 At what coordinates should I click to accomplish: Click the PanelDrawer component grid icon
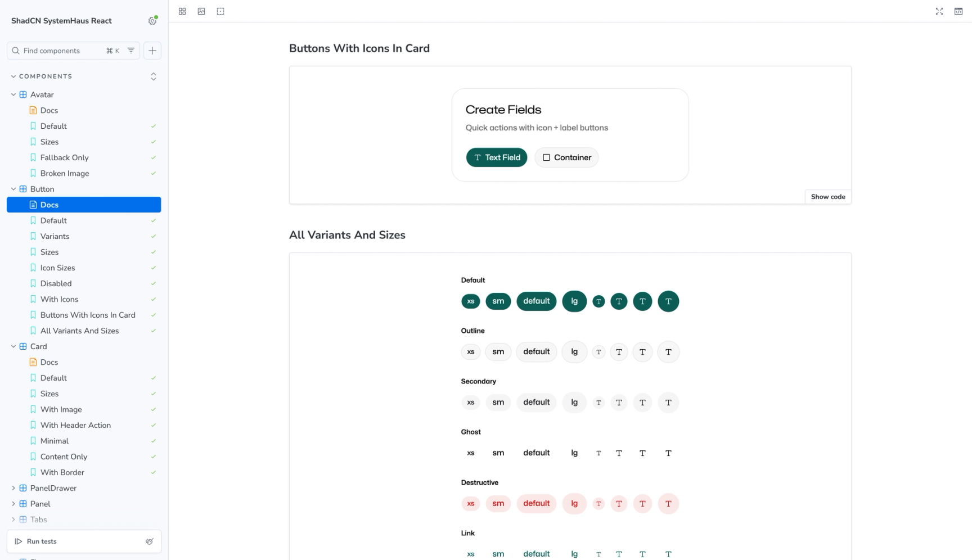click(x=23, y=488)
